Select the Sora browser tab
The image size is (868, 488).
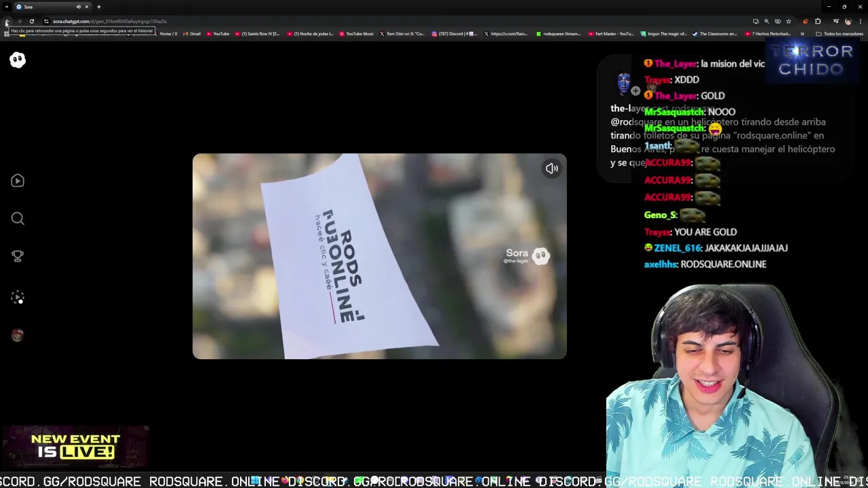tap(53, 7)
